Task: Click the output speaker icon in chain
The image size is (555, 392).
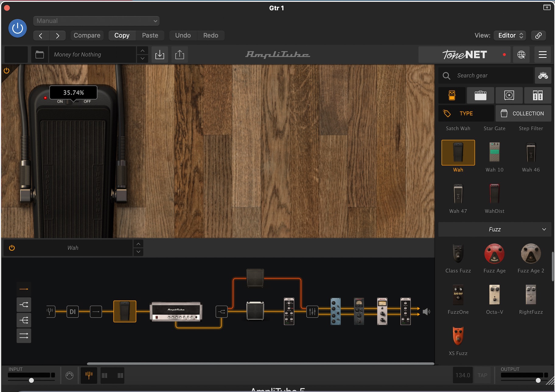Action: [426, 312]
